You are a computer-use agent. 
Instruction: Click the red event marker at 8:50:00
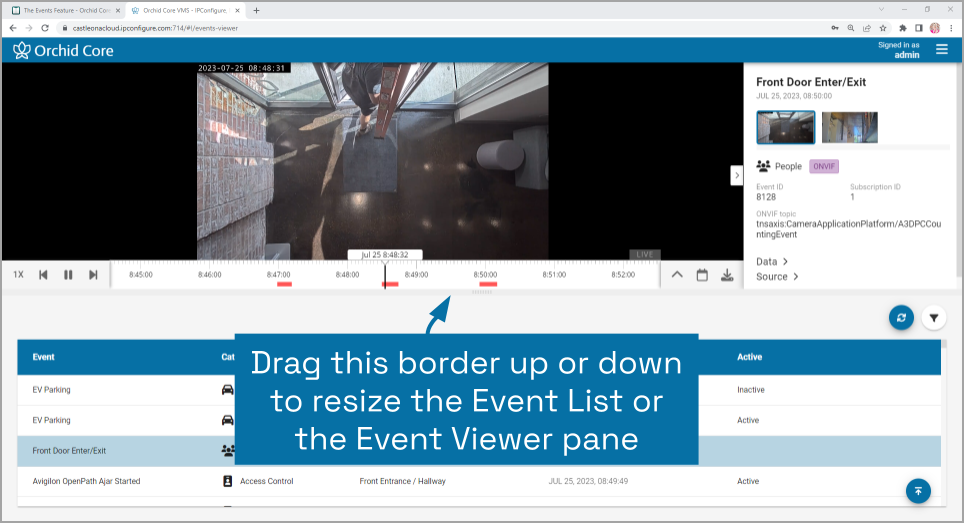coord(488,284)
